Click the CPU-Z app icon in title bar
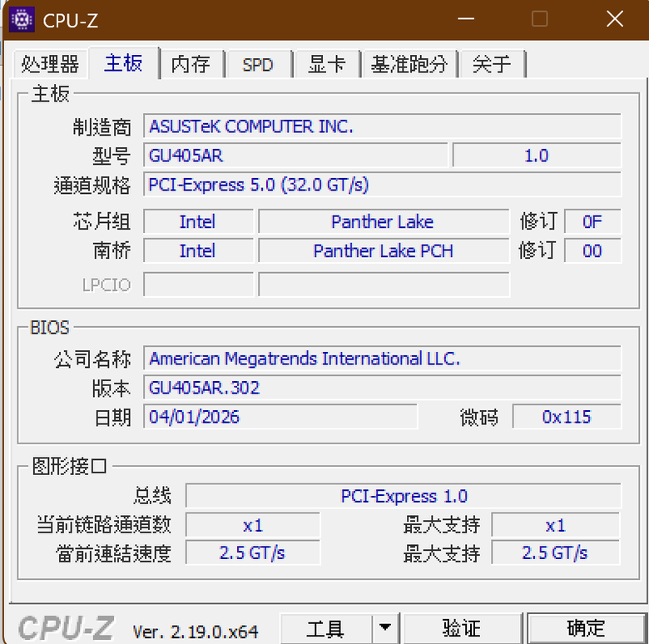The width and height of the screenshot is (649, 644). [22, 19]
